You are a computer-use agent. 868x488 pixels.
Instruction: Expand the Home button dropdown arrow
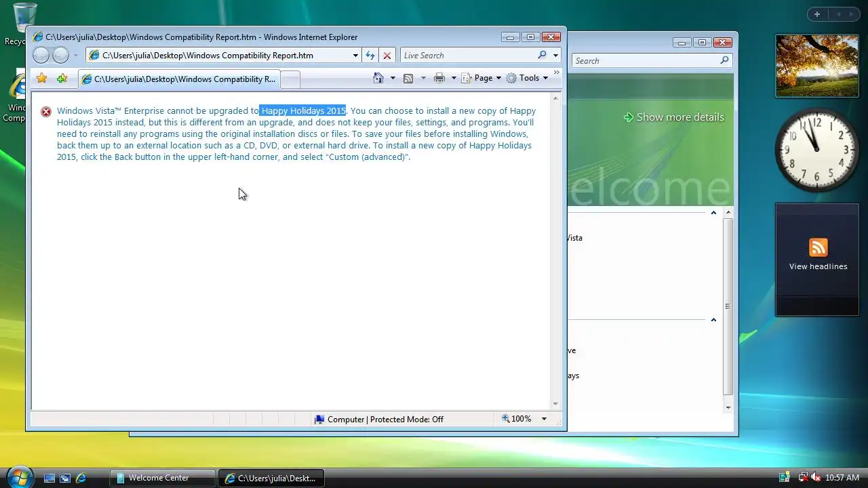[x=393, y=79]
